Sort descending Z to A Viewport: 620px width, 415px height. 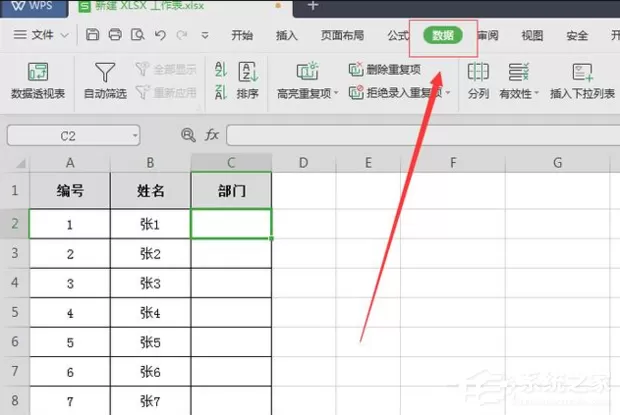click(x=221, y=92)
